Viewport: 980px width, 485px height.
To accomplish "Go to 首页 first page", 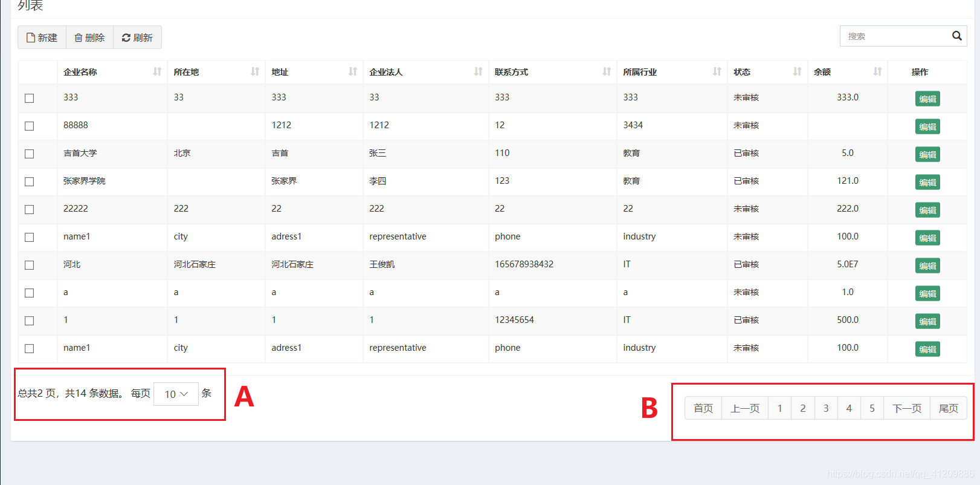I will coord(703,408).
